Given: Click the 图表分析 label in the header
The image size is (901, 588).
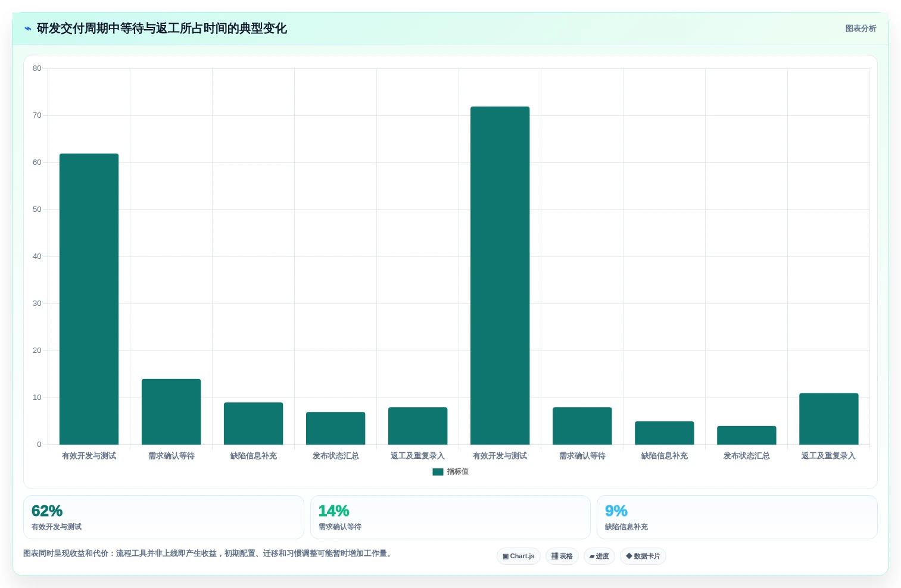Looking at the screenshot, I should 861,29.
